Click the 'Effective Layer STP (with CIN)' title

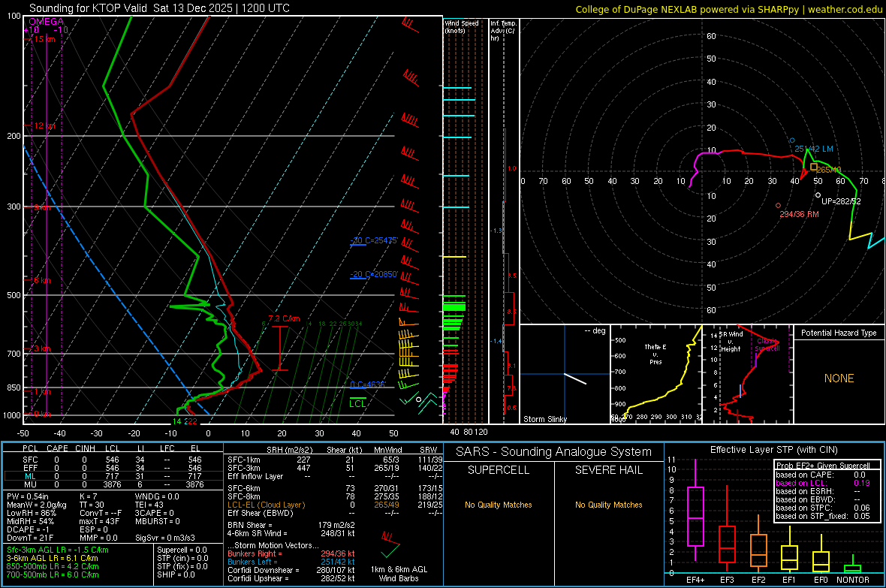pos(774,450)
